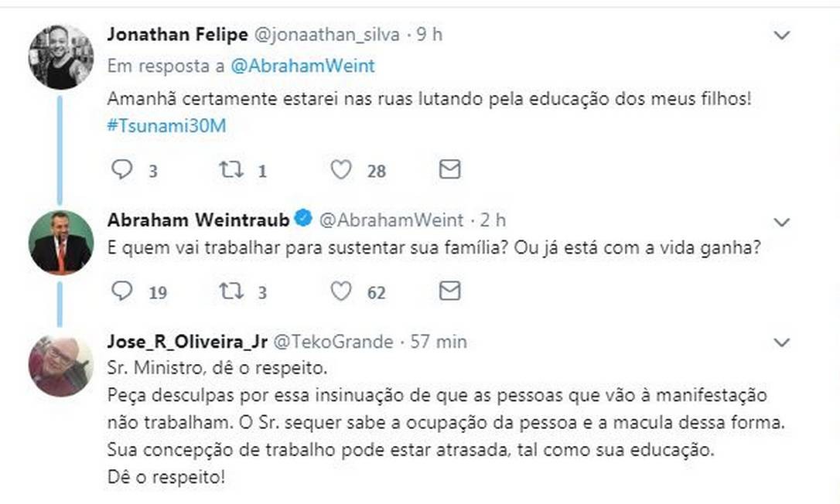
Task: Click Abraham Weintraub's avatar photo
Action: pos(60,242)
